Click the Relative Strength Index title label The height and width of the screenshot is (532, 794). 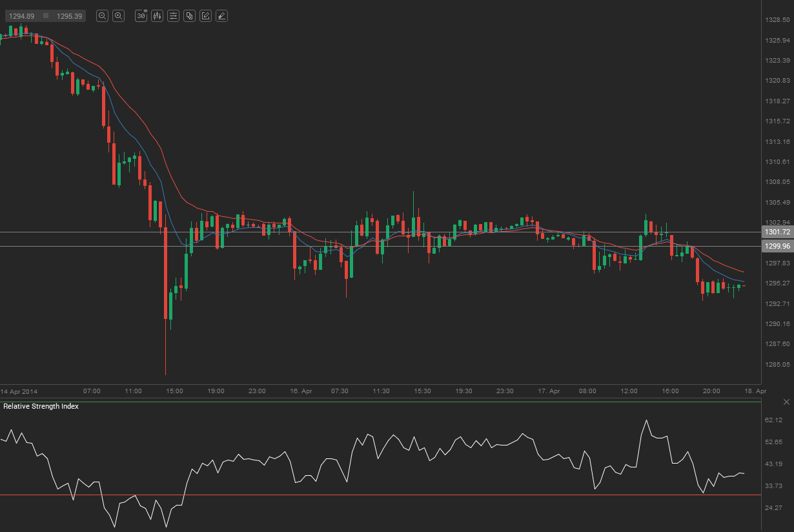pyautogui.click(x=41, y=406)
